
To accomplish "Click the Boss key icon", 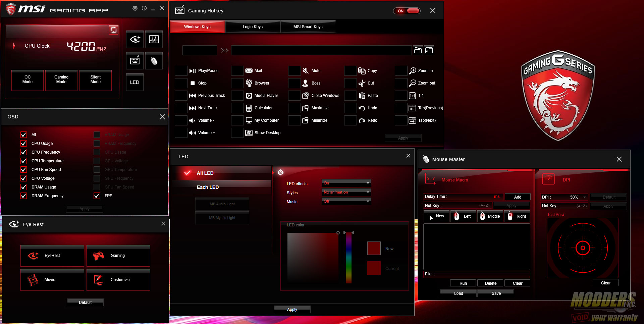I will (x=305, y=83).
